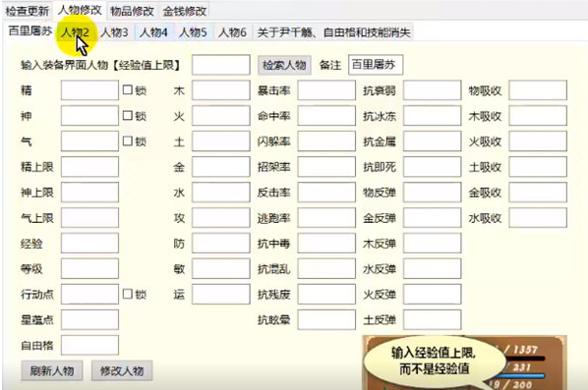
Task: Focus the 经验值上限 input box
Action: 221,65
